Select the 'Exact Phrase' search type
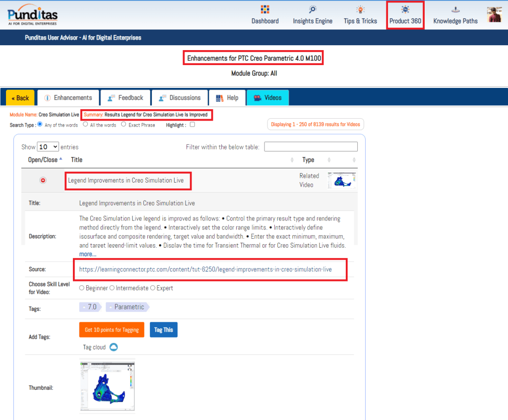Screen dimensions: 508x420 tap(124, 125)
